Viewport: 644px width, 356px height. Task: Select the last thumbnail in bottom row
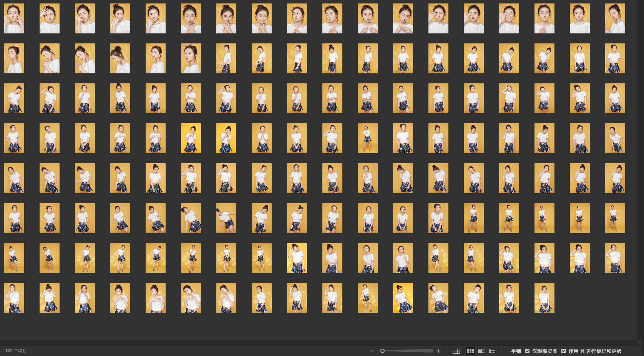[x=544, y=298]
